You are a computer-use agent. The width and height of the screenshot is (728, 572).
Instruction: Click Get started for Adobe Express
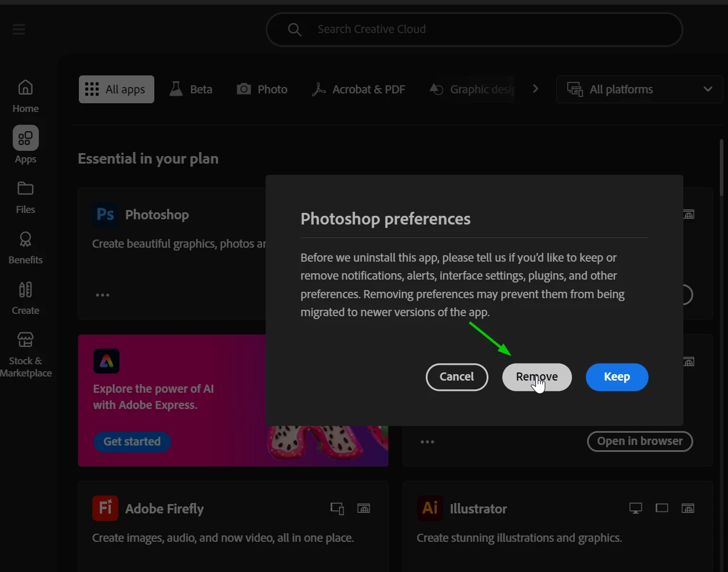[132, 441]
